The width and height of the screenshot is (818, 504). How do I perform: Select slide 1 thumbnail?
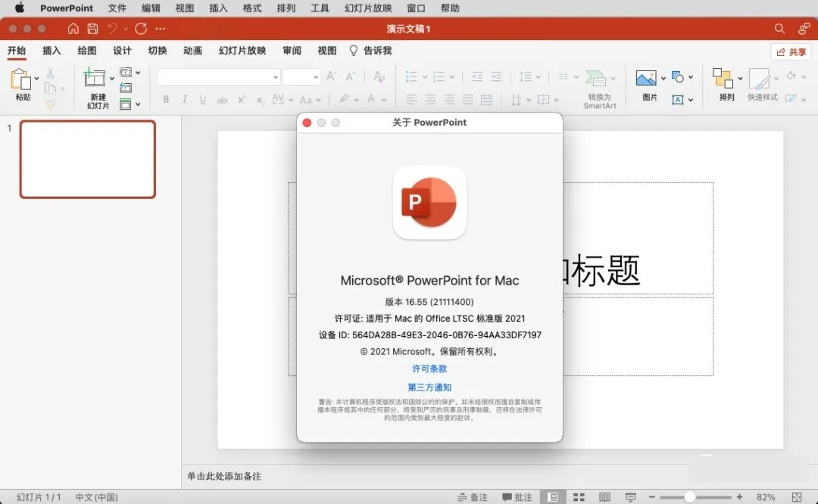coord(88,160)
